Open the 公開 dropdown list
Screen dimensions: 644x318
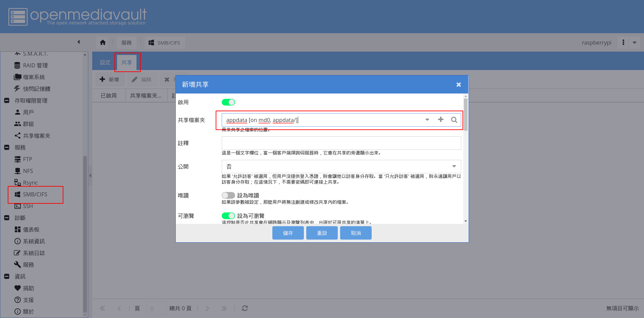454,167
